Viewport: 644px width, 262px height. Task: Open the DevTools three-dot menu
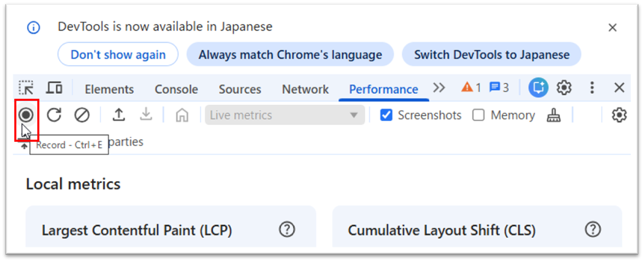[592, 88]
